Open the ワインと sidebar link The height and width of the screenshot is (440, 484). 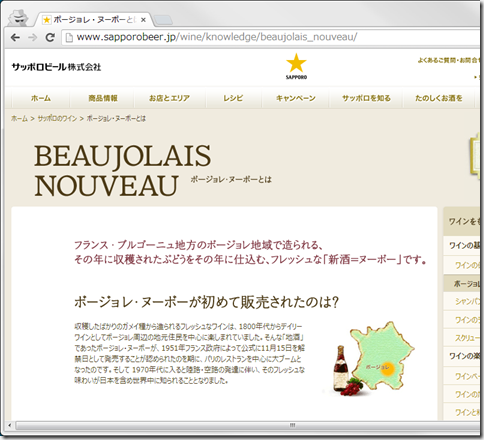(462, 412)
